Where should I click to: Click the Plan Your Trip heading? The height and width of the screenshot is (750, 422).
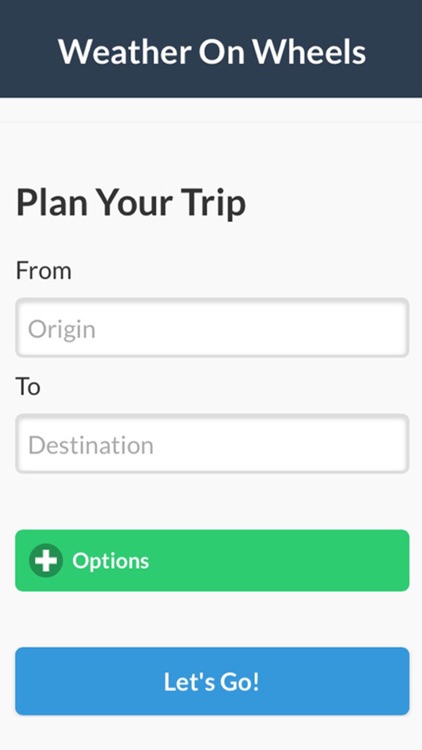point(131,203)
